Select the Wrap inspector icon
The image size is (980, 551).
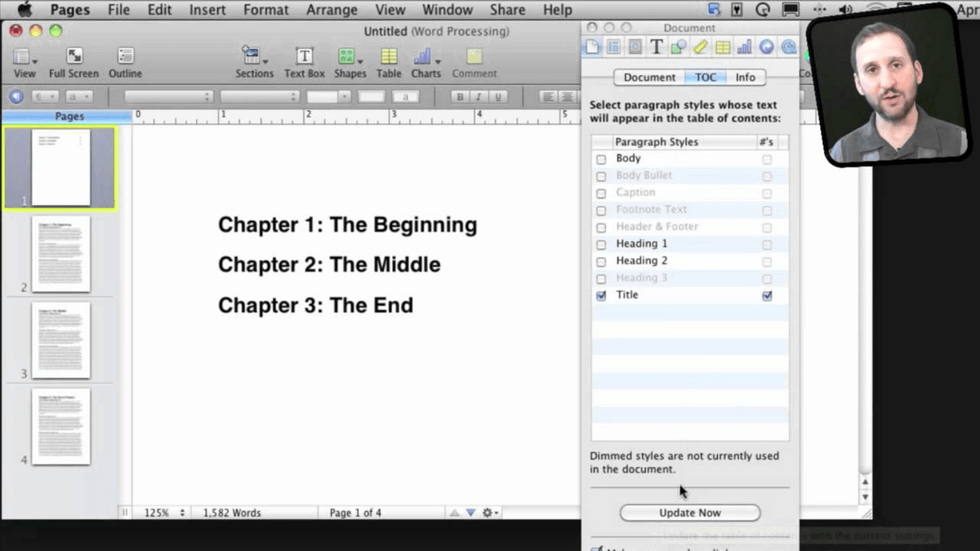pos(635,47)
